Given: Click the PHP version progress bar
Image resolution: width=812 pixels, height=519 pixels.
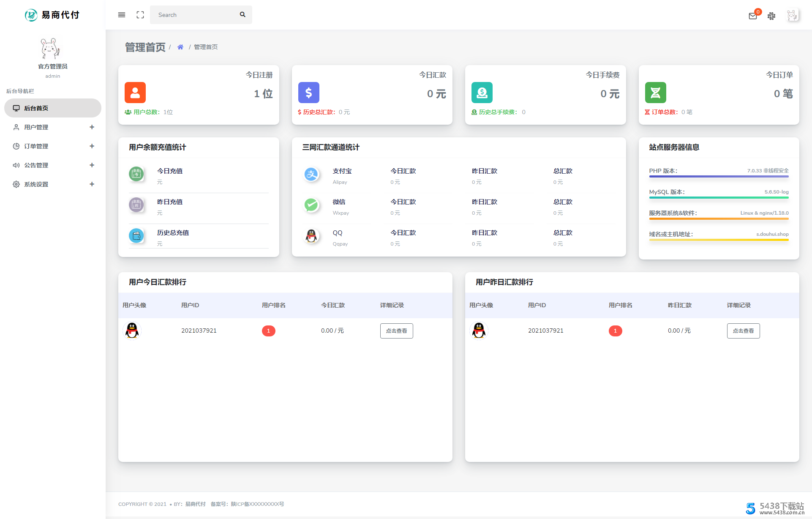Looking at the screenshot, I should [x=719, y=176].
